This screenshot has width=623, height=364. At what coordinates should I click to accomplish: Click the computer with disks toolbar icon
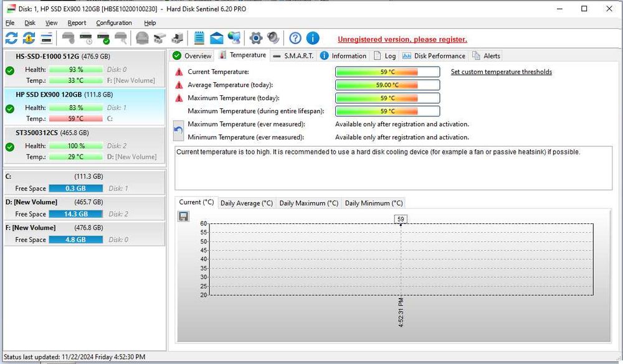[177, 38]
